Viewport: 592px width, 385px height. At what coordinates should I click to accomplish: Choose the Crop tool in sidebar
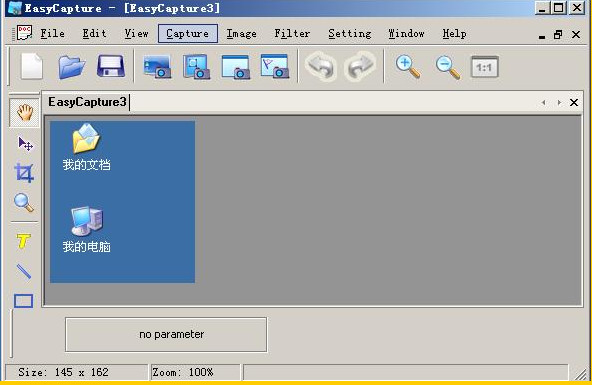pyautogui.click(x=24, y=173)
